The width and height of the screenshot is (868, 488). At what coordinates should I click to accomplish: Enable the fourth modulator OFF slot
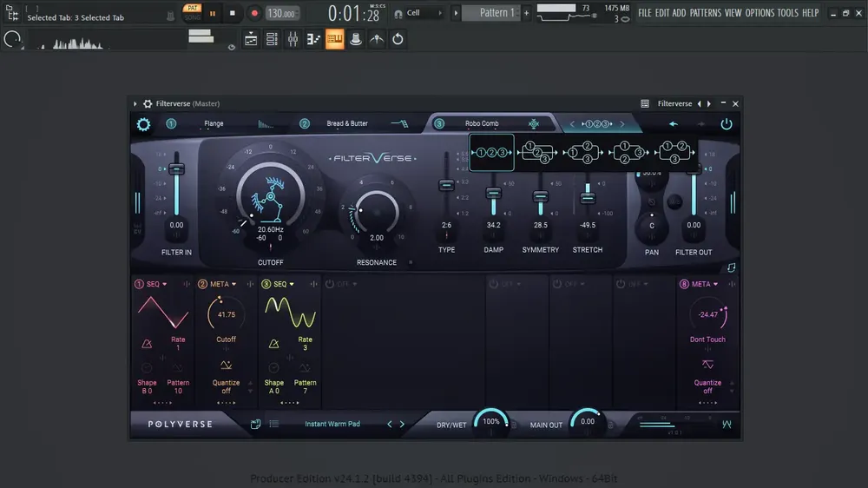click(330, 284)
